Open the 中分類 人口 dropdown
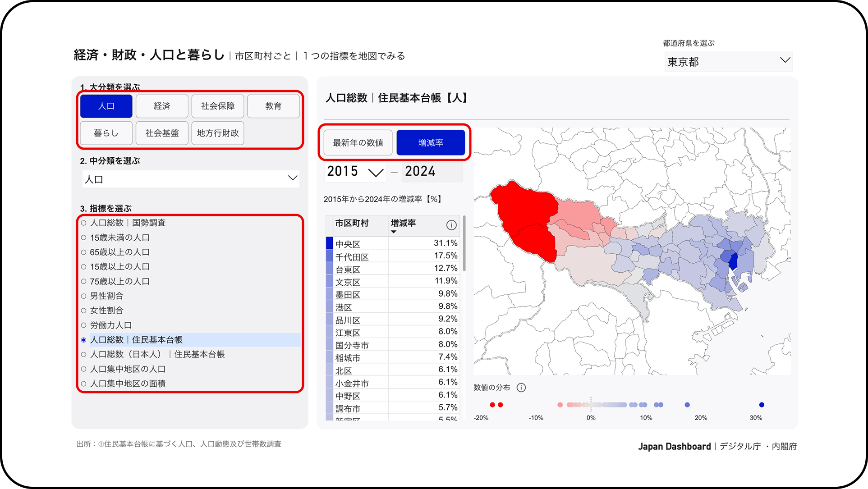This screenshot has height=489, width=868. (x=191, y=179)
